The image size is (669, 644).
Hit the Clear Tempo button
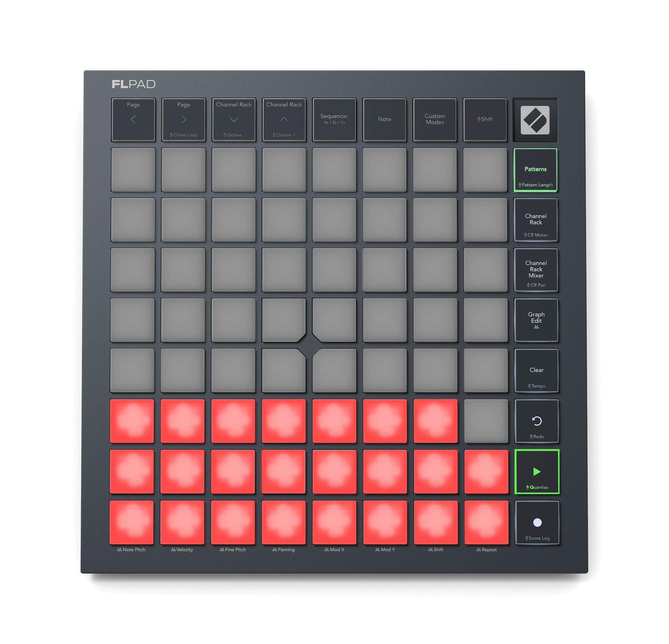(x=536, y=371)
